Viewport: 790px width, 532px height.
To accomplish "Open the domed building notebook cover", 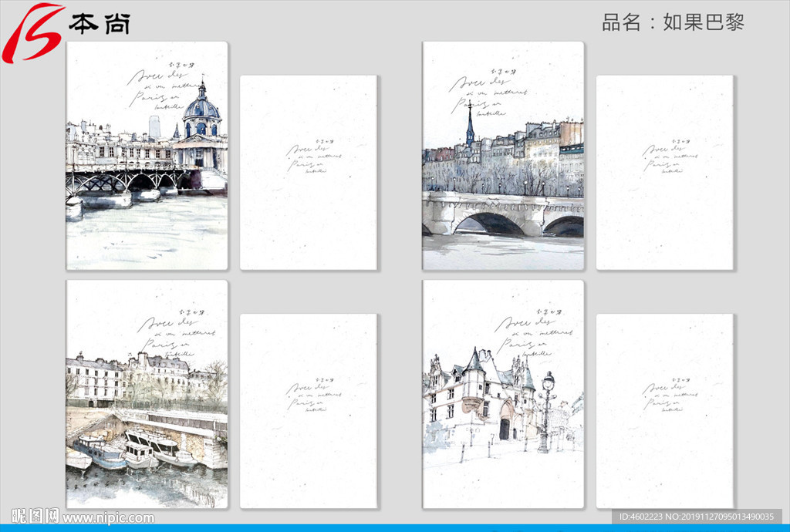I will (147, 156).
